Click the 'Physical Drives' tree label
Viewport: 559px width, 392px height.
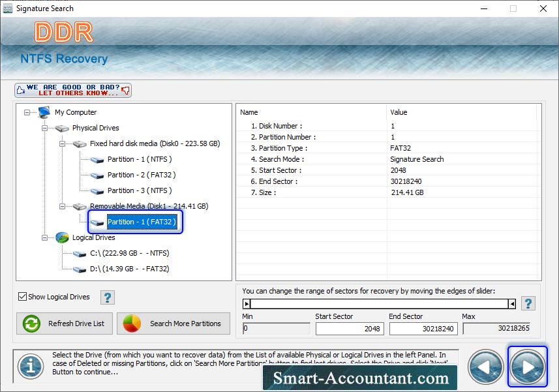[95, 128]
